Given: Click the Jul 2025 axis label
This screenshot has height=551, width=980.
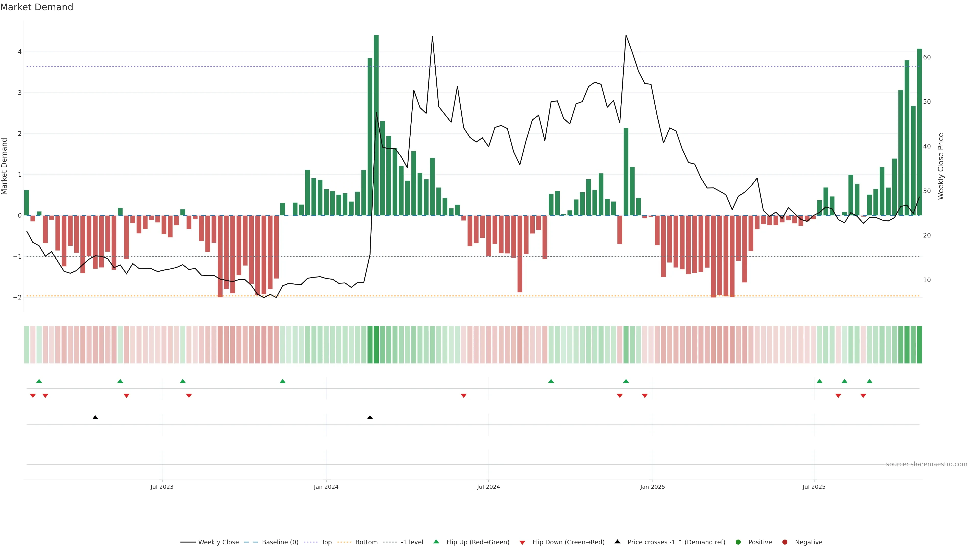Looking at the screenshot, I should [814, 487].
